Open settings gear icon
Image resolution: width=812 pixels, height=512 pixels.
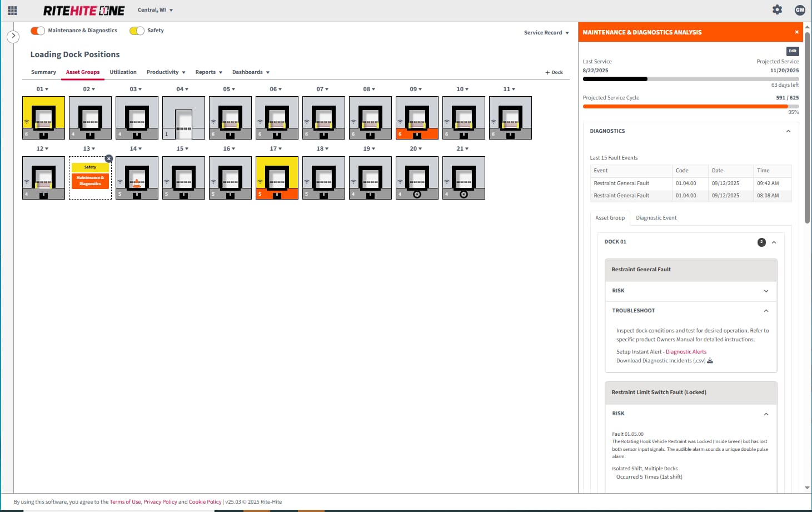tap(777, 9)
